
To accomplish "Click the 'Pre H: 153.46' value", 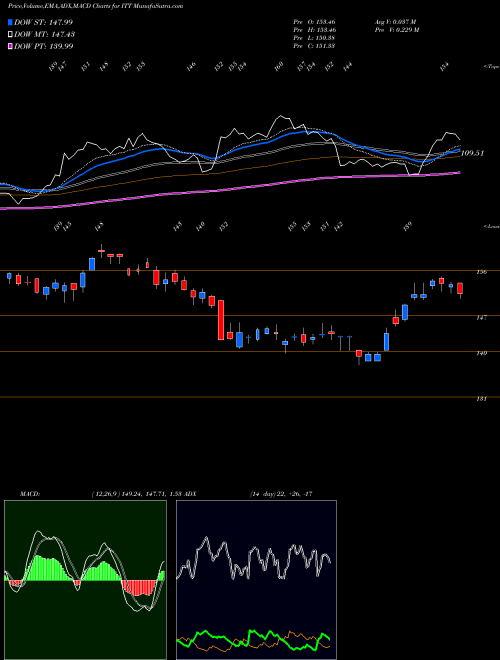I will point(314,30).
